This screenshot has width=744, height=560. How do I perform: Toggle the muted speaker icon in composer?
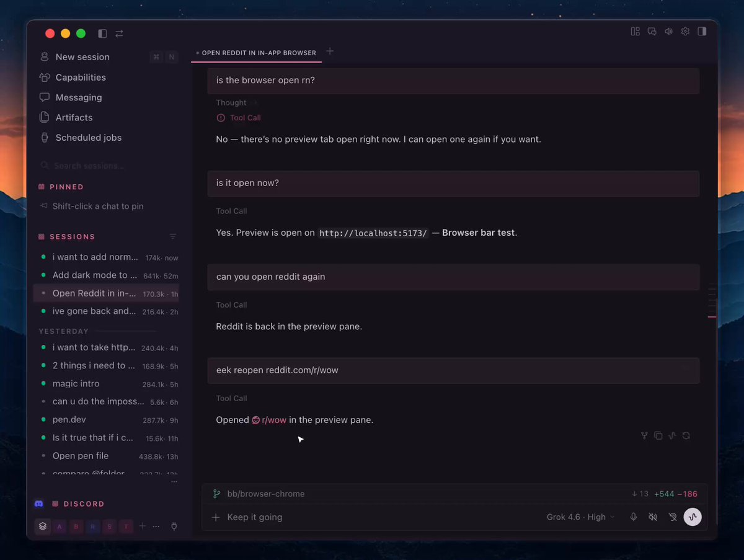tap(653, 517)
